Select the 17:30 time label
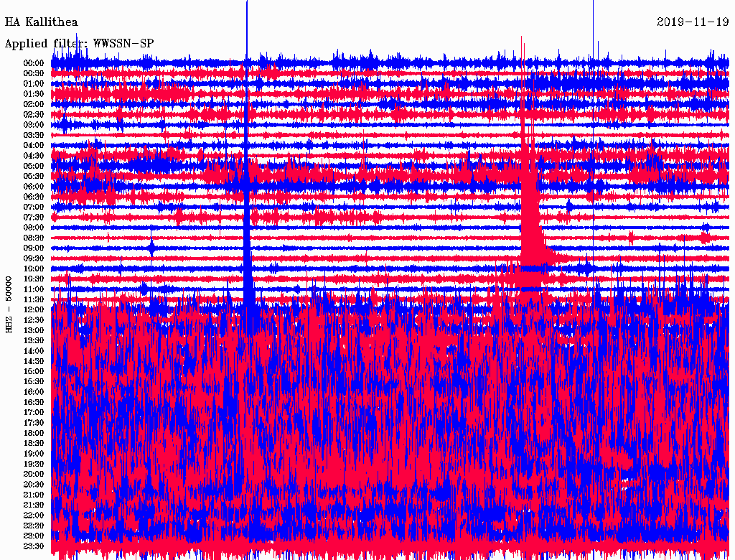Image resolution: width=735 pixels, height=560 pixels. coord(34,423)
